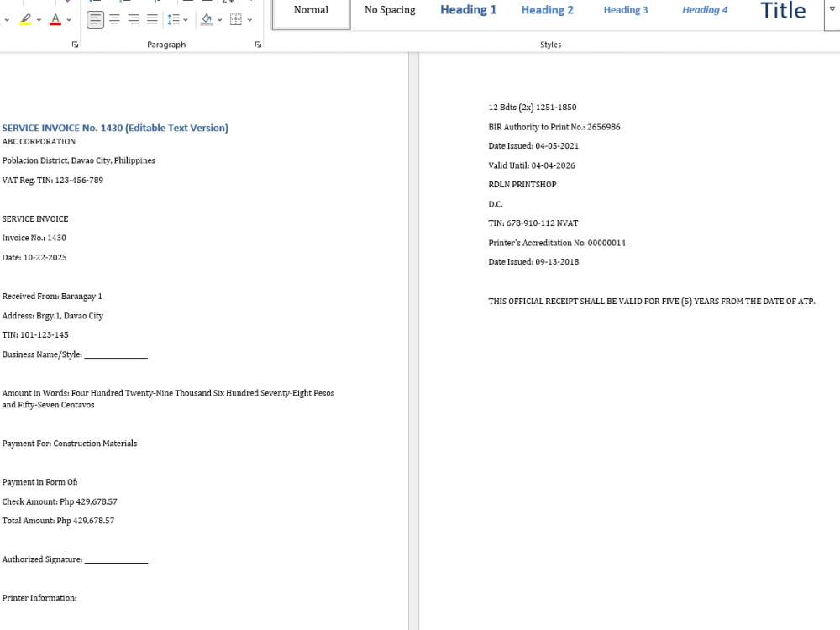Click the Total Amount: Php 429,678.57 line
Image resolution: width=840 pixels, height=630 pixels.
[x=58, y=521]
